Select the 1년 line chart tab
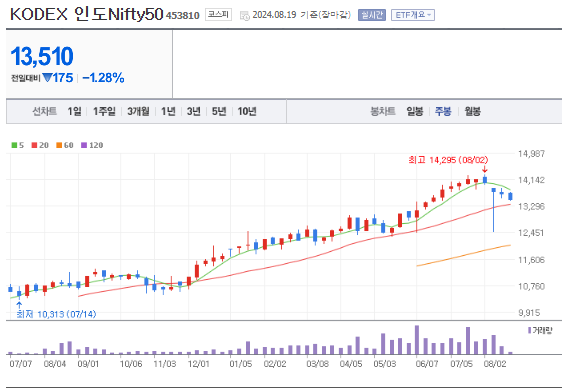This screenshot has height=388, width=562. 168,111
